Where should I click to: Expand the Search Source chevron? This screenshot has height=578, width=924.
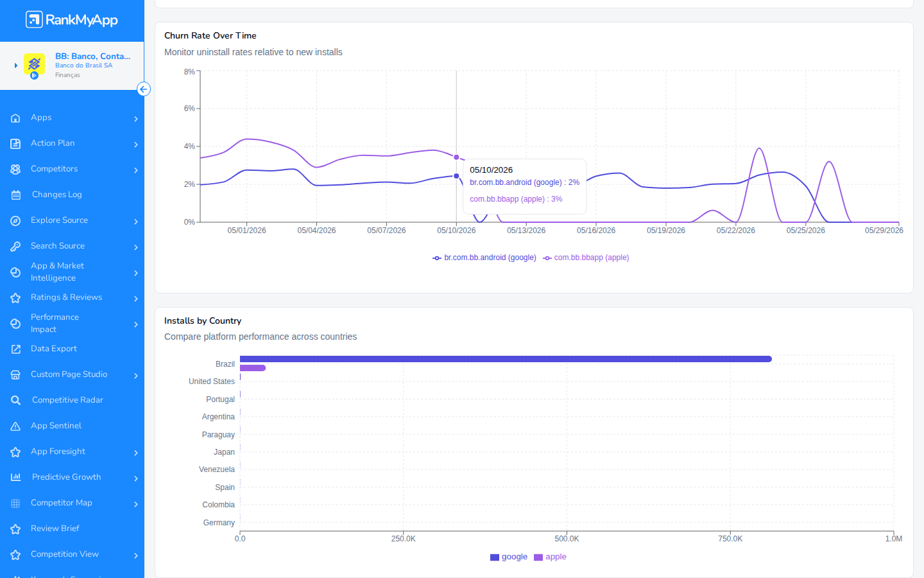(x=136, y=247)
